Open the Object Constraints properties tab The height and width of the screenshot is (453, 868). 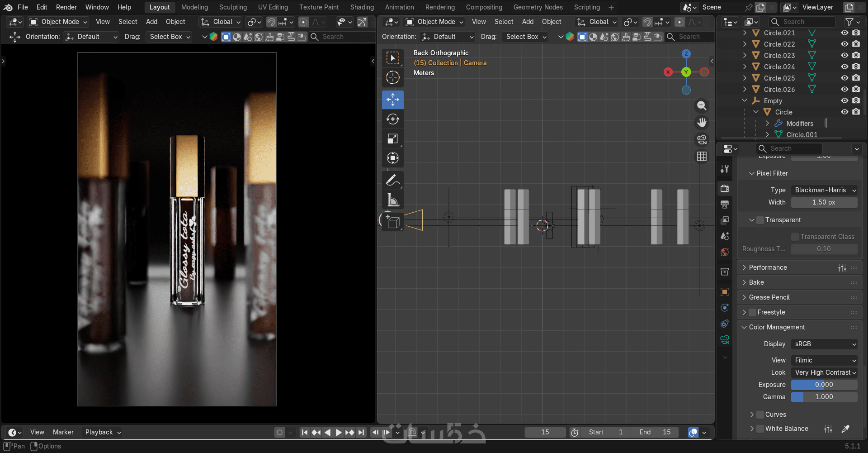tap(725, 324)
